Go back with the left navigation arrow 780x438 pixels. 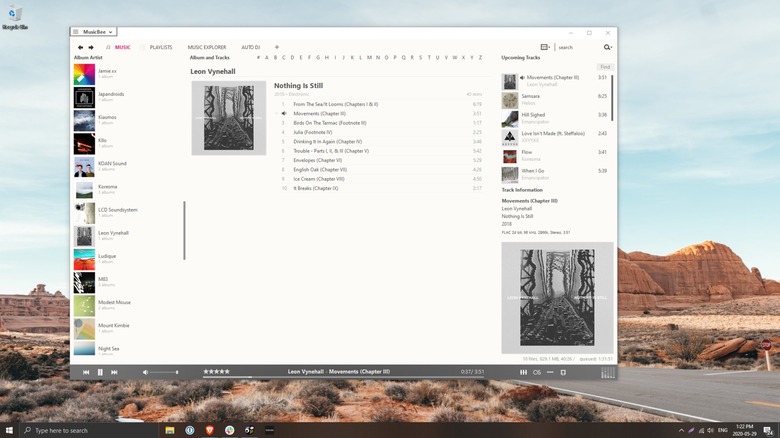coord(80,47)
